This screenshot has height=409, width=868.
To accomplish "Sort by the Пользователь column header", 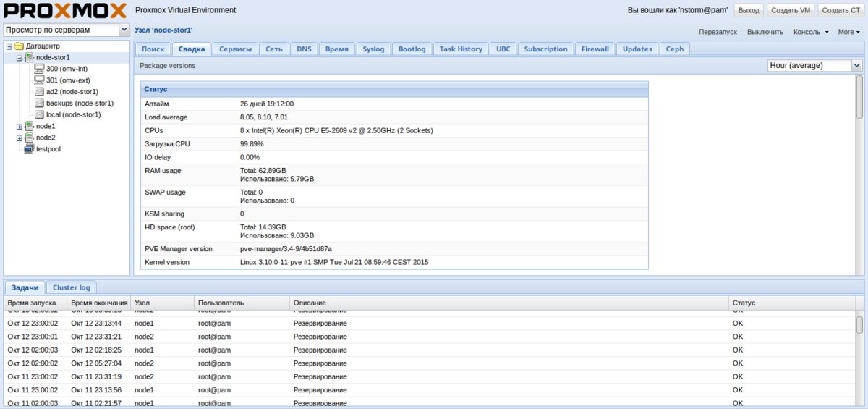I will pyautogui.click(x=242, y=303).
